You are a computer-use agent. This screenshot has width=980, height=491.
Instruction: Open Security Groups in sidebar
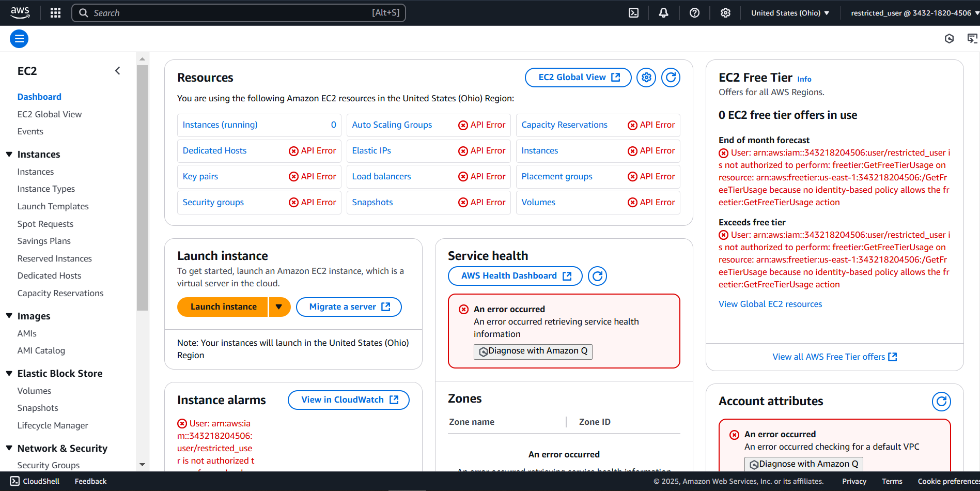(x=49, y=465)
